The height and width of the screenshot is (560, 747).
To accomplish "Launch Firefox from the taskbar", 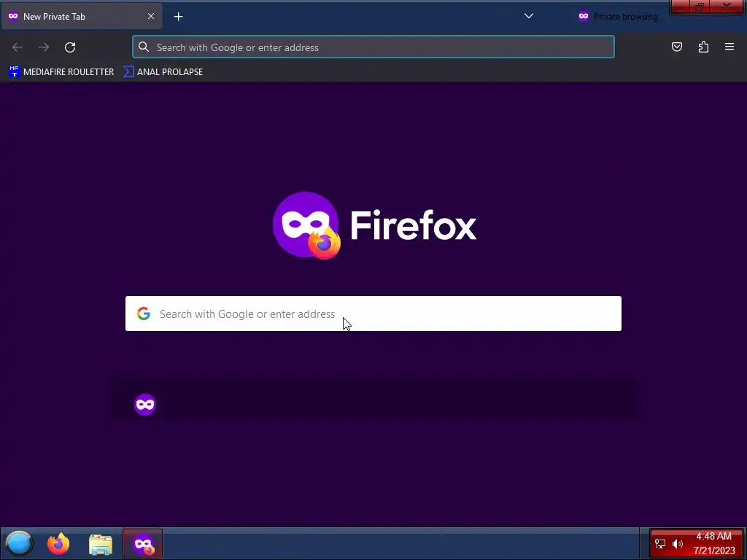I will (58, 543).
